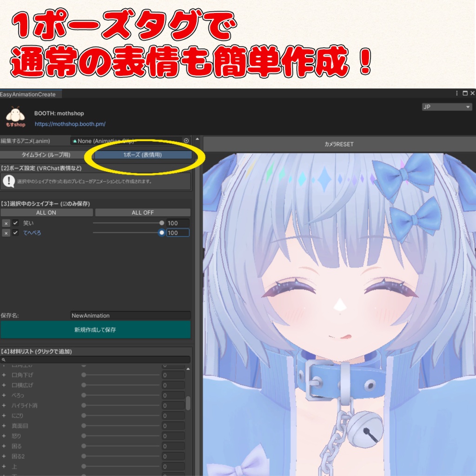Add the 上 shape key

[4, 466]
